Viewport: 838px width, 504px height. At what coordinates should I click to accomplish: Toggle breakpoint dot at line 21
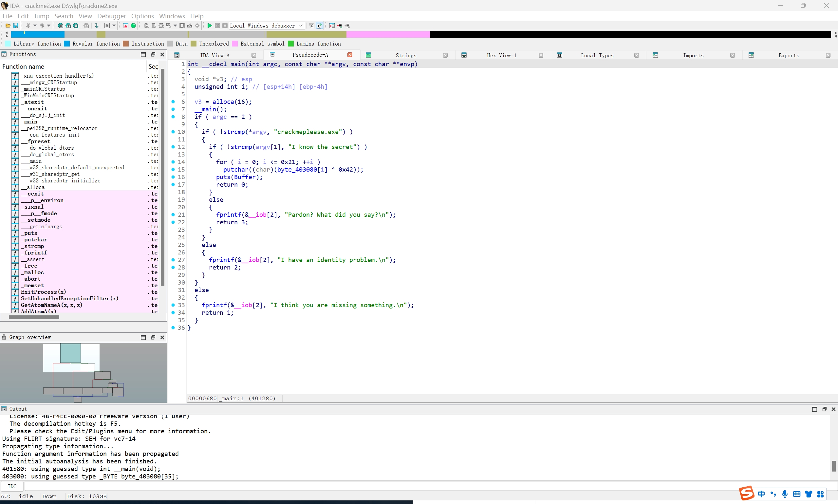tap(173, 215)
